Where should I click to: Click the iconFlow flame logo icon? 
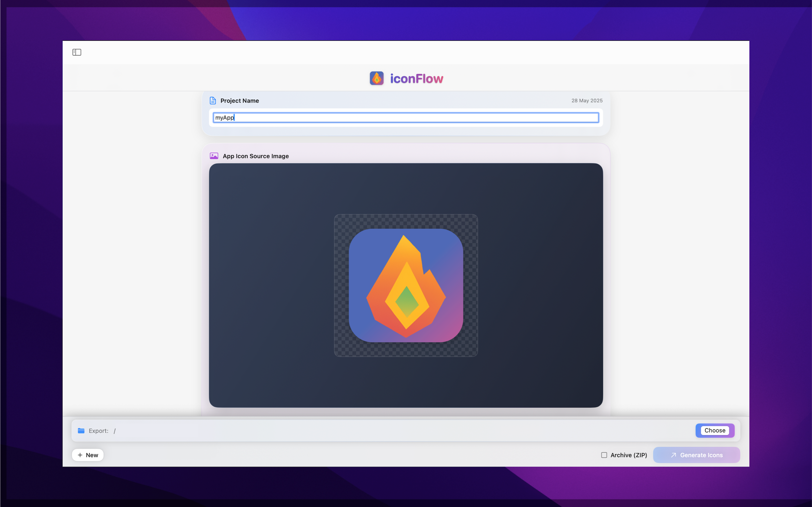click(x=376, y=78)
